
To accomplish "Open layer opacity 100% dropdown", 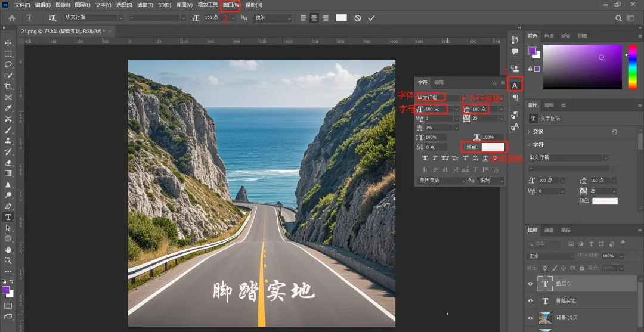I will coord(621,256).
